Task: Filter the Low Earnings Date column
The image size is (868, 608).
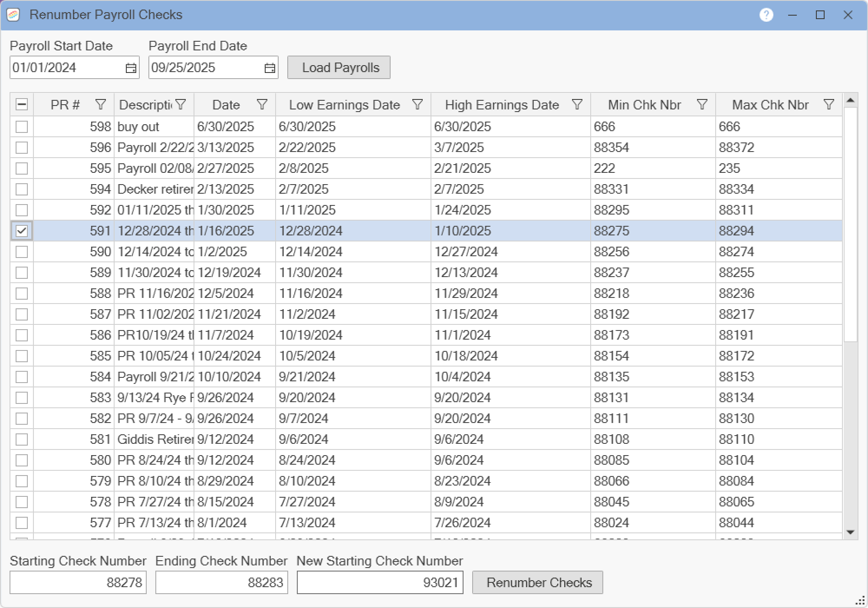Action: pos(417,105)
